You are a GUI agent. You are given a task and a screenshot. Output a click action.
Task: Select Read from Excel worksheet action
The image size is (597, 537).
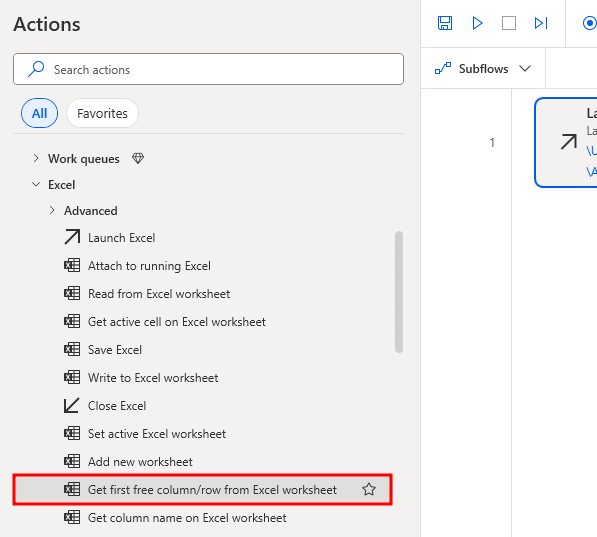[x=159, y=294]
